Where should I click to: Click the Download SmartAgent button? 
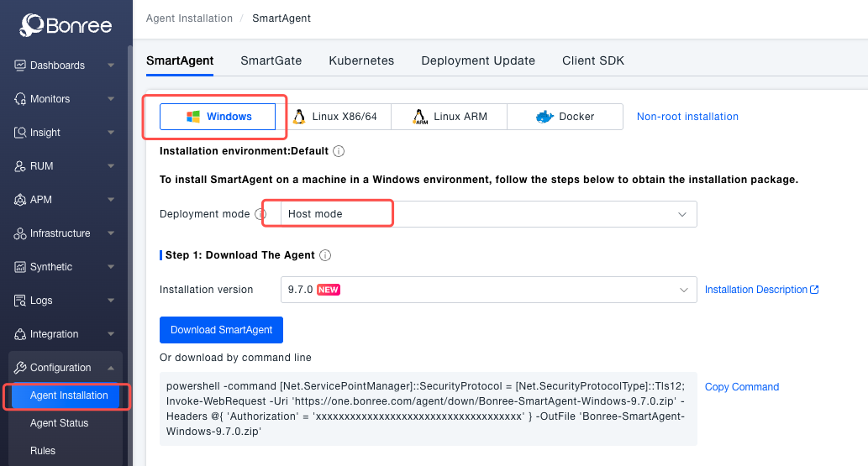pyautogui.click(x=221, y=330)
